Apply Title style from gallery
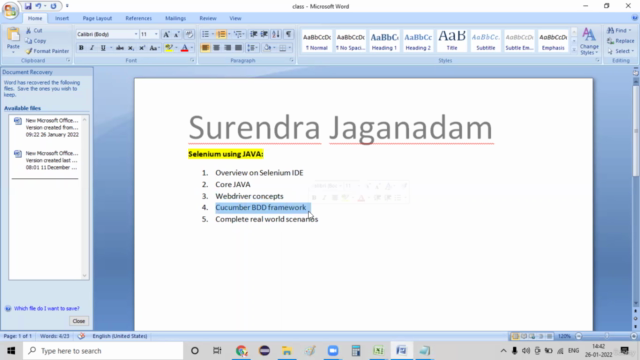Image resolution: width=640 pixels, height=360 pixels. pyautogui.click(x=452, y=41)
